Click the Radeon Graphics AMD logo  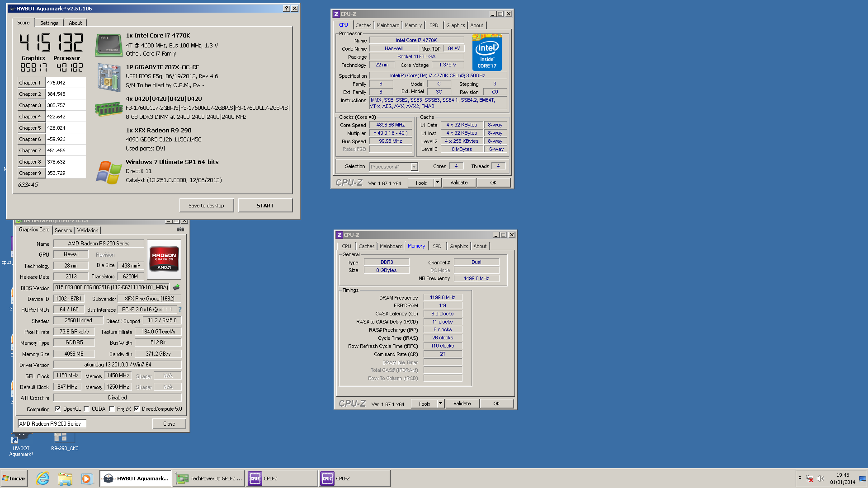[164, 259]
